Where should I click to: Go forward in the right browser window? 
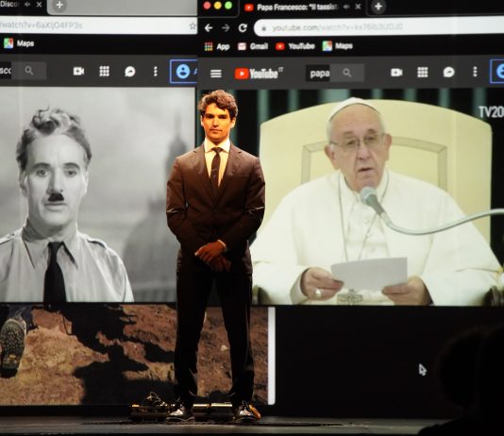tap(226, 28)
